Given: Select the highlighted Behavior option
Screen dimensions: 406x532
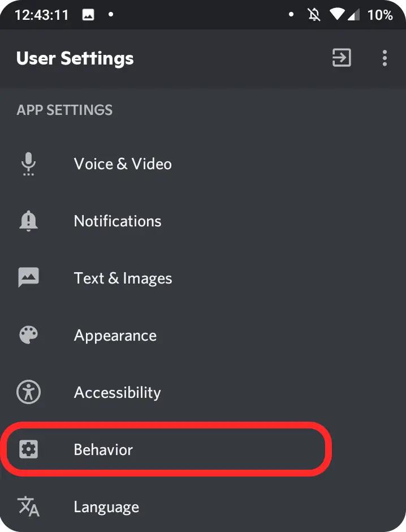Looking at the screenshot, I should [x=166, y=449].
